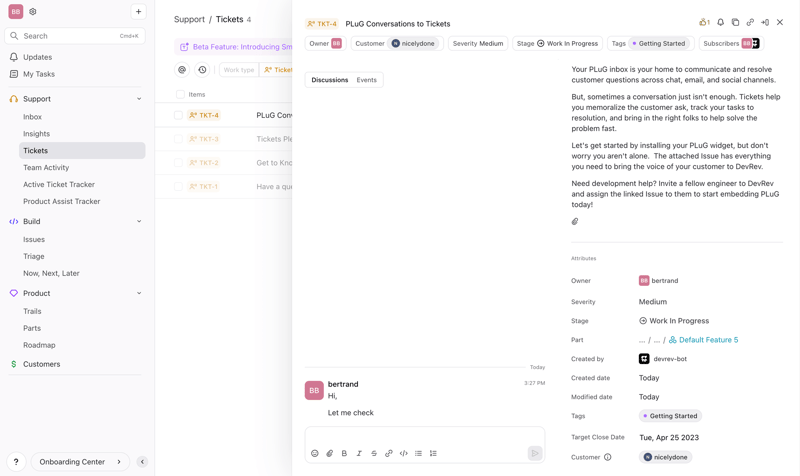Click the notification bell in ticket header
This screenshot has width=800, height=476.
coord(720,22)
